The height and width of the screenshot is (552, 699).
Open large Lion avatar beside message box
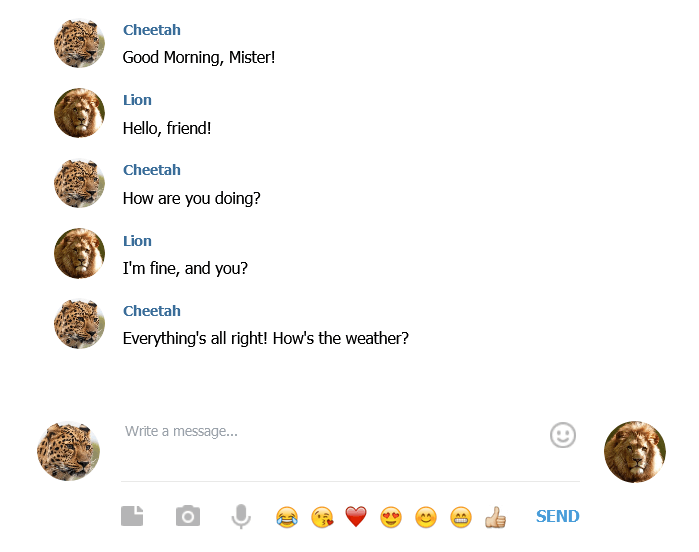(x=635, y=452)
